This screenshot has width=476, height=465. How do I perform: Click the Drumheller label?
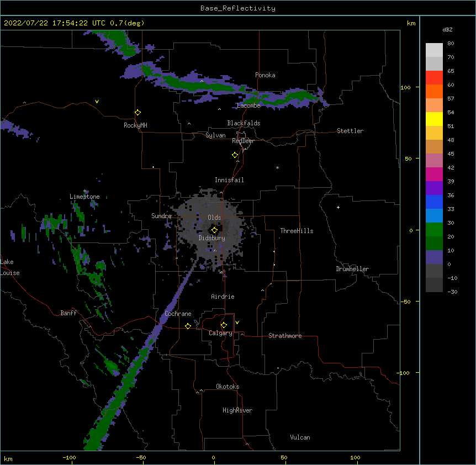(352, 269)
